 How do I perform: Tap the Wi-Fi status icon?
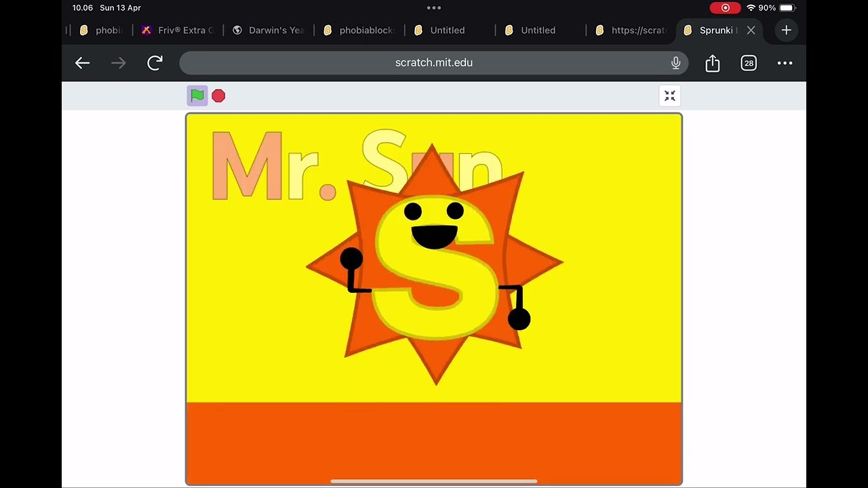tap(751, 8)
